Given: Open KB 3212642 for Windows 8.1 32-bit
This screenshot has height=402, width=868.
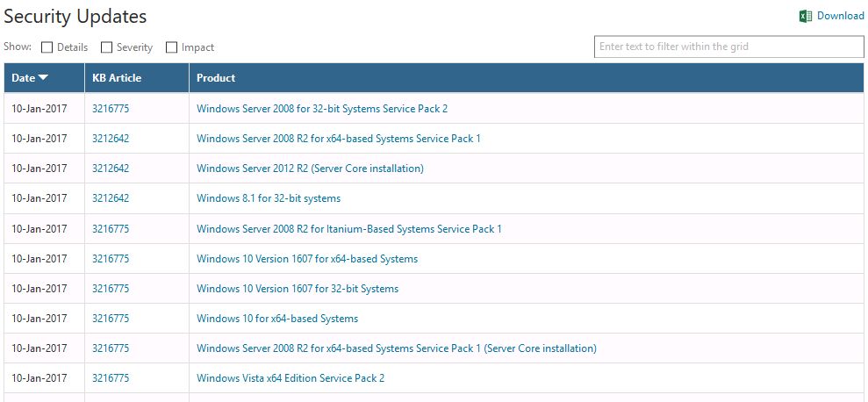Looking at the screenshot, I should 111,198.
